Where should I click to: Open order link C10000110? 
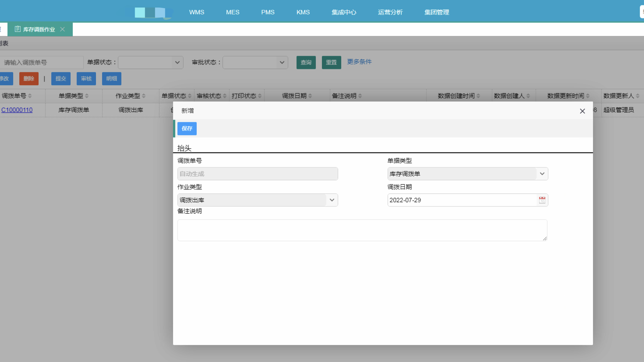pyautogui.click(x=17, y=110)
